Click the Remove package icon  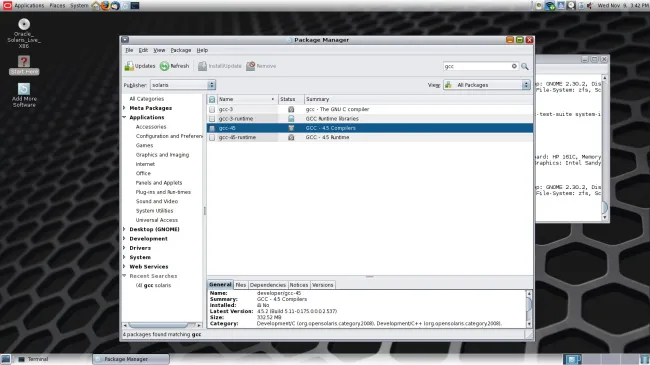[x=251, y=66]
